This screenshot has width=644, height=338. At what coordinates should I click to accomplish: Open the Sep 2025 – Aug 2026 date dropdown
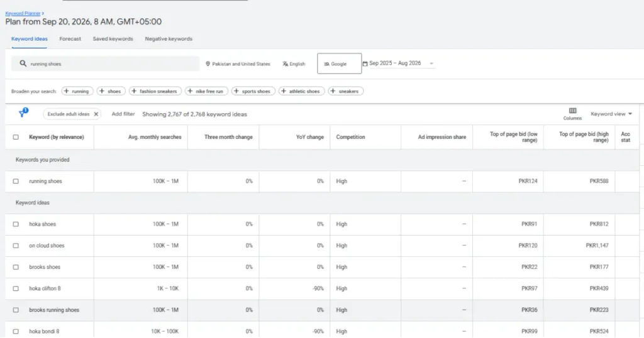(398, 63)
